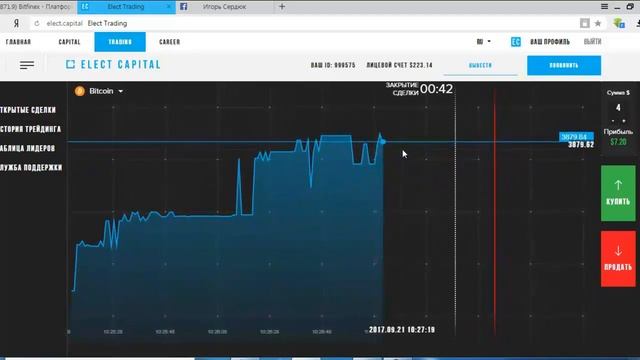The image size is (640, 360).
Task: Click the withdraw funds button
Action: point(480,65)
